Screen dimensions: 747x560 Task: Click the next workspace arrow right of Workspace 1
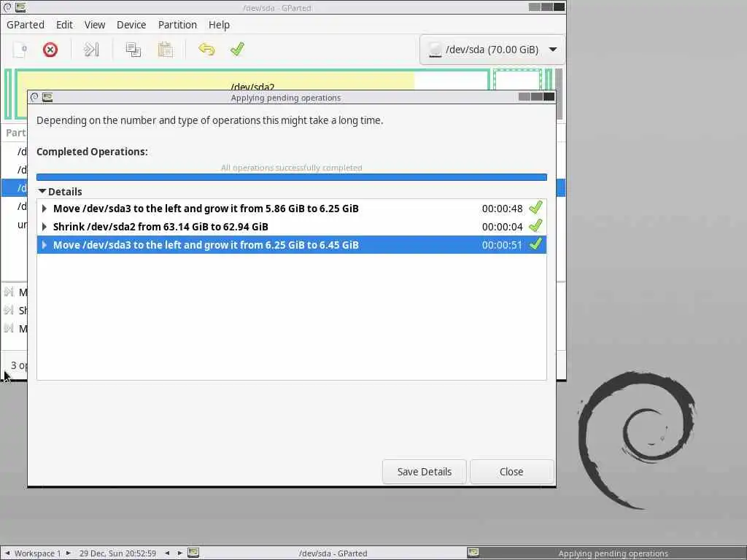point(68,553)
